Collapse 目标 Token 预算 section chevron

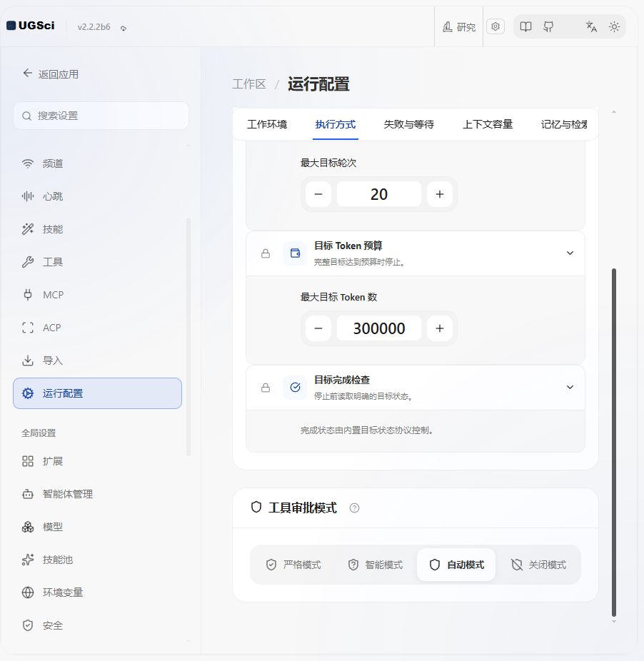[x=570, y=253]
